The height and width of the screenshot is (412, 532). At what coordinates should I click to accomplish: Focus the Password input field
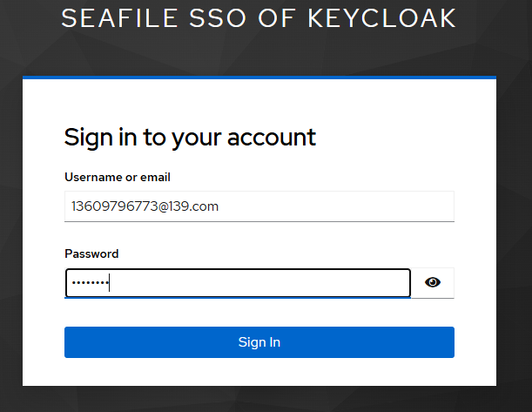(x=238, y=283)
